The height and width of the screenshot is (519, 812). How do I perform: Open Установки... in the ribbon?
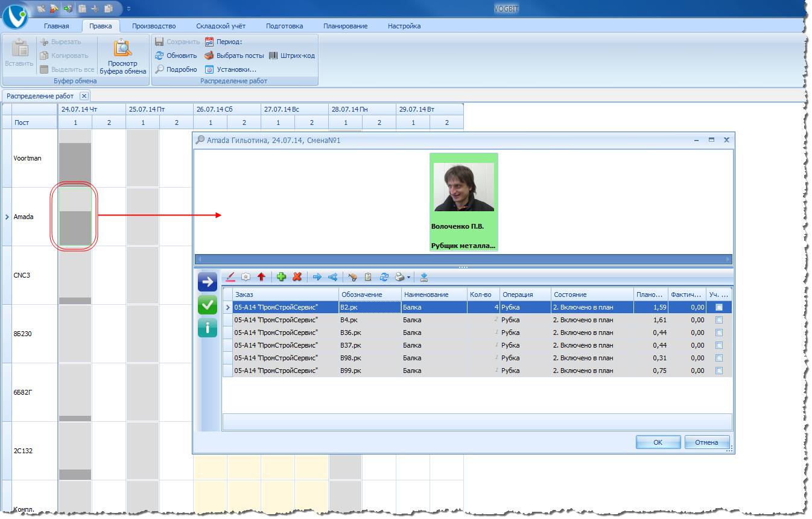point(231,69)
